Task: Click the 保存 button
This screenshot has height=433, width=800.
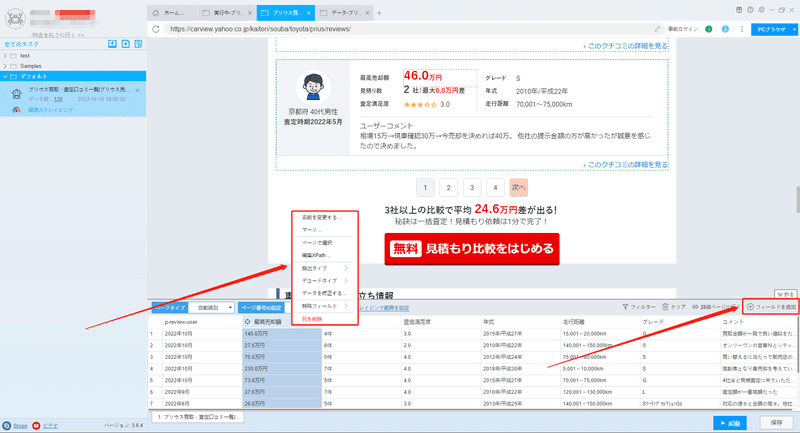Action: pyautogui.click(x=776, y=423)
